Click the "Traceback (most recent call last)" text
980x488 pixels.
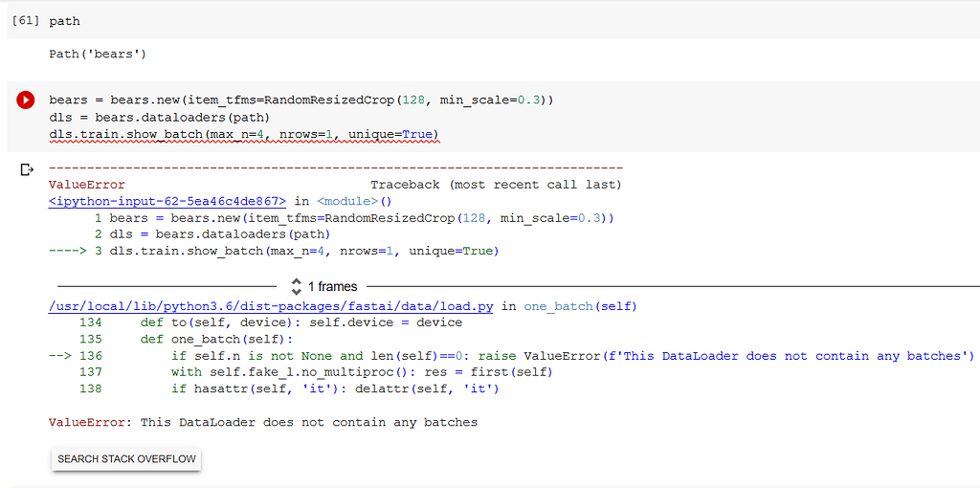point(497,185)
